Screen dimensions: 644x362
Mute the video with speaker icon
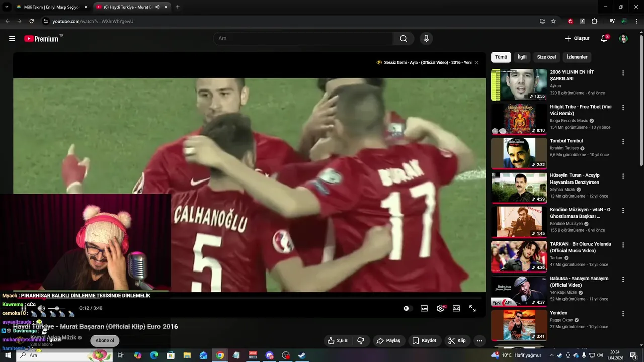pos(41,308)
